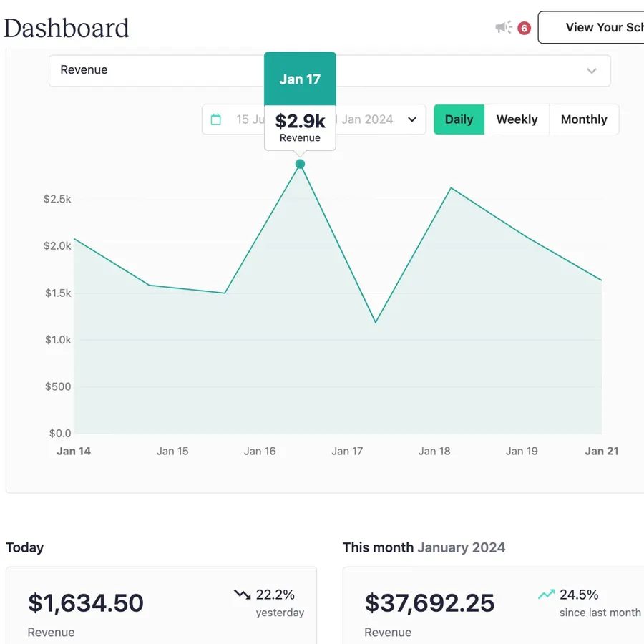This screenshot has width=644, height=644.
Task: Click the $1.0k y-axis label
Action: 58,340
